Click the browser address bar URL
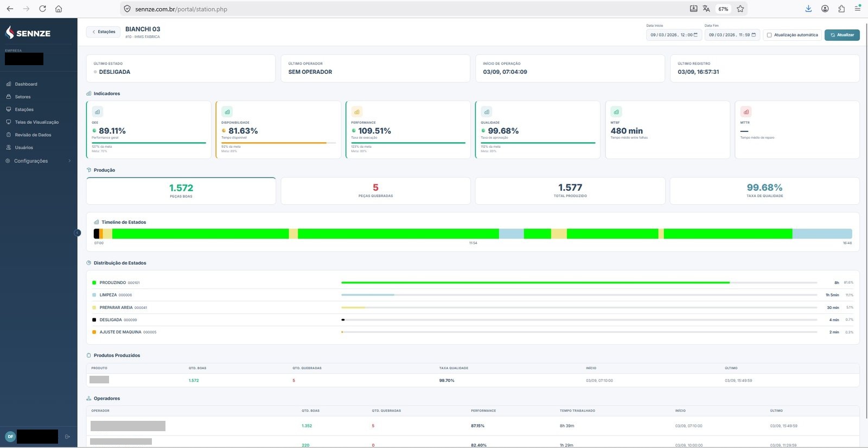 (181, 9)
